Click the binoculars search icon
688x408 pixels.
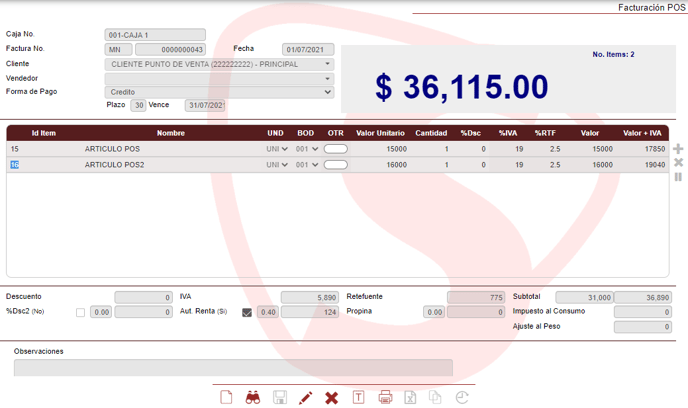(x=253, y=397)
